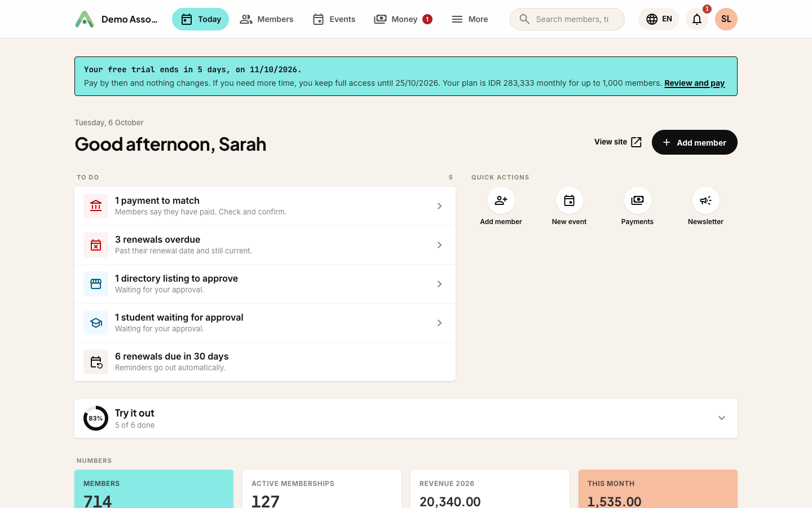This screenshot has height=508, width=812.
Task: Open the SL user avatar
Action: (726, 19)
